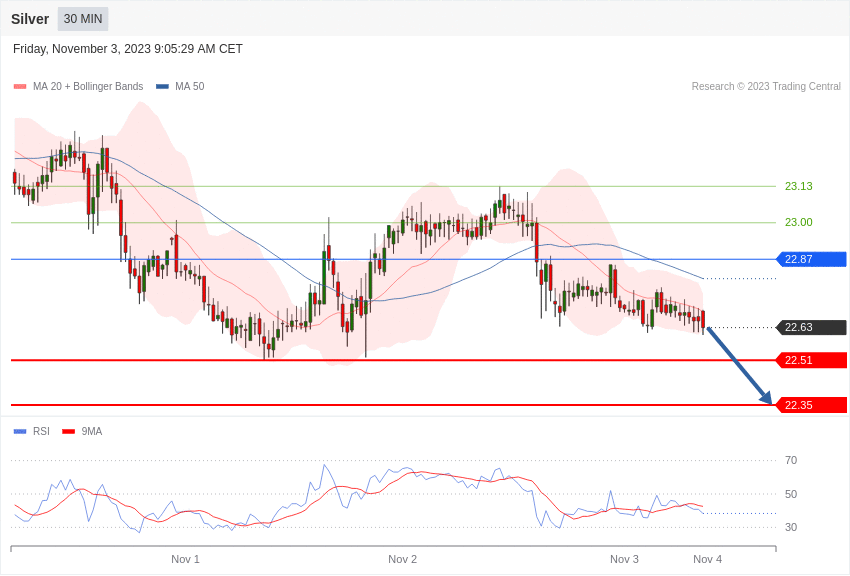Click the Silver chart title

pos(30,19)
